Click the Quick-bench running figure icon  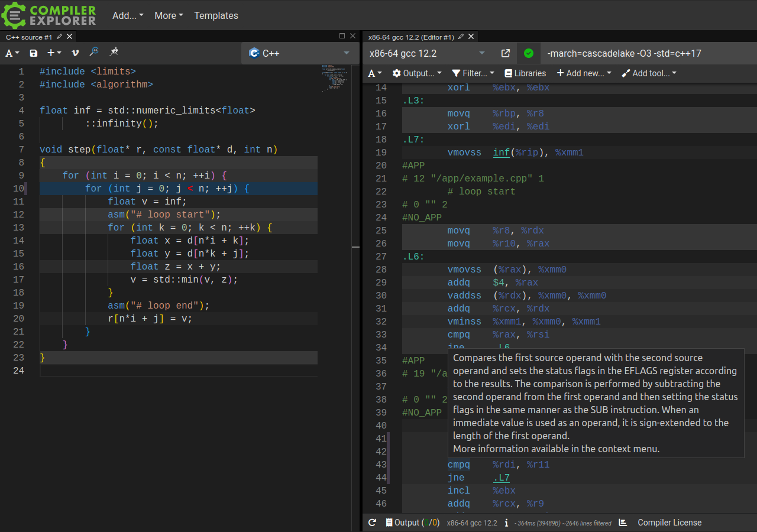pyautogui.click(x=114, y=53)
